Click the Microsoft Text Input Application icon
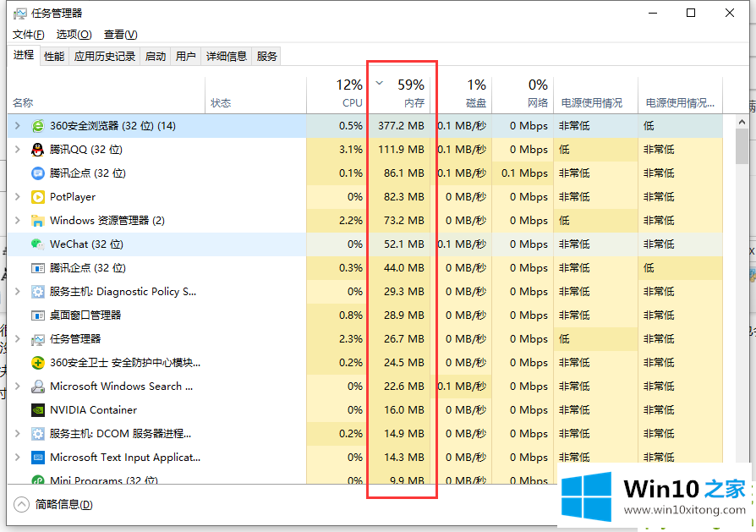The width and height of the screenshot is (756, 532). pyautogui.click(x=37, y=458)
